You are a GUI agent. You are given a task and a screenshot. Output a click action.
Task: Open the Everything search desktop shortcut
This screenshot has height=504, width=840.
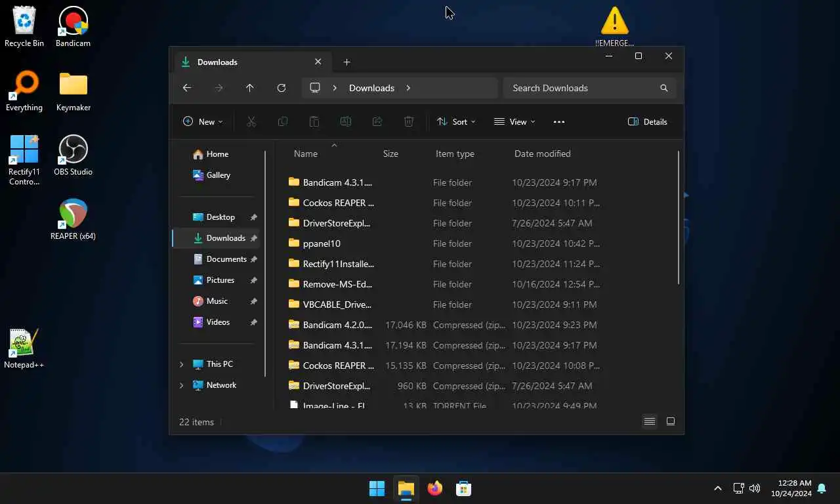click(24, 91)
